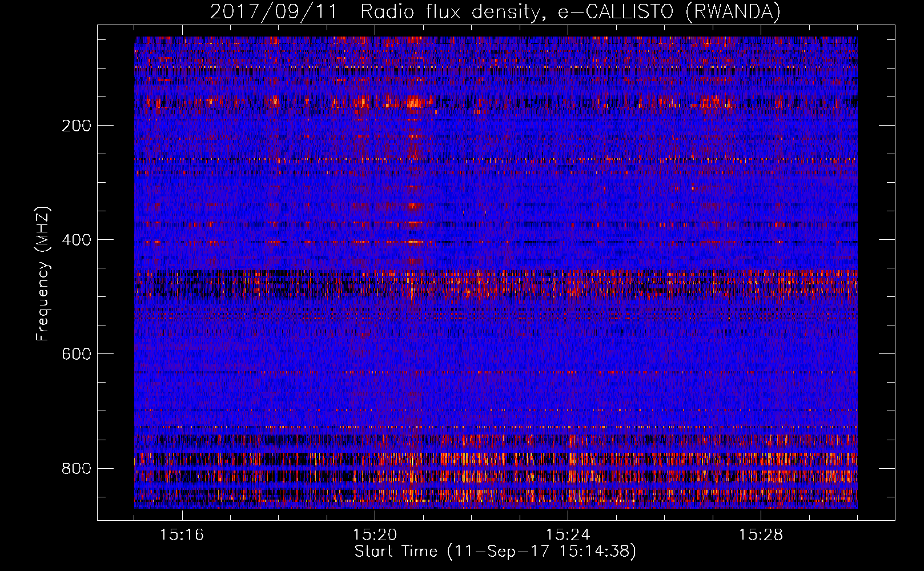Select the 800 frequency tick label
This screenshot has height=571, width=924.
coord(77,468)
